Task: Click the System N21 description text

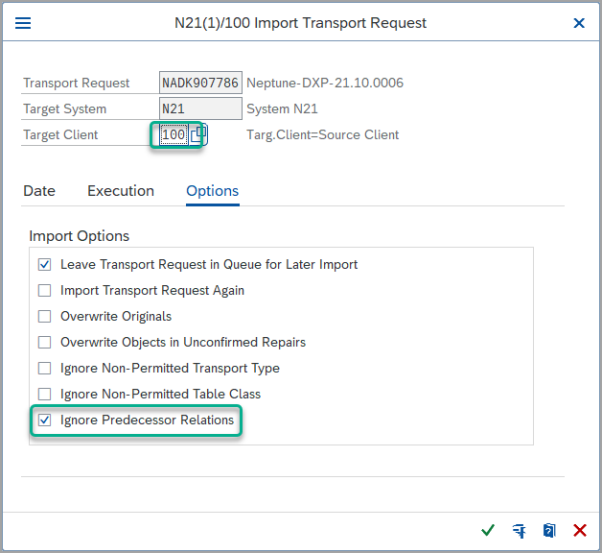Action: point(283,109)
